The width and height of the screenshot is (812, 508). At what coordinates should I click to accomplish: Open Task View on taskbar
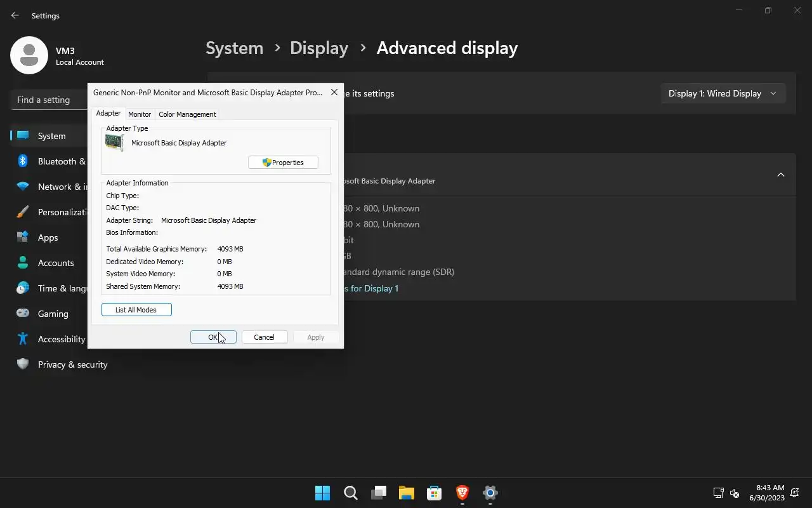[x=379, y=493]
